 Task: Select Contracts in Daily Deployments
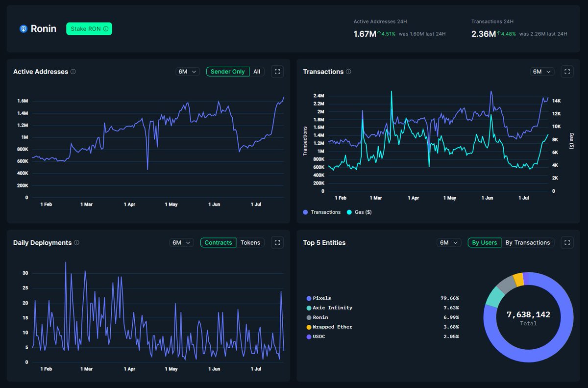(x=218, y=243)
